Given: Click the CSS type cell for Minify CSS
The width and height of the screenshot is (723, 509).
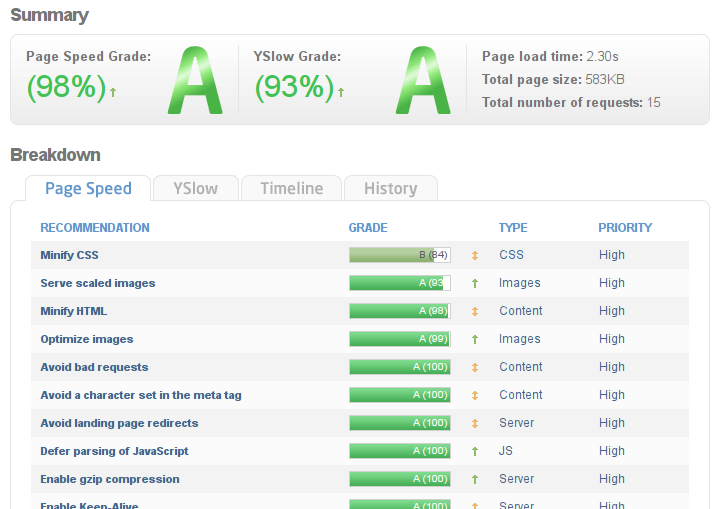Looking at the screenshot, I should (x=511, y=255).
